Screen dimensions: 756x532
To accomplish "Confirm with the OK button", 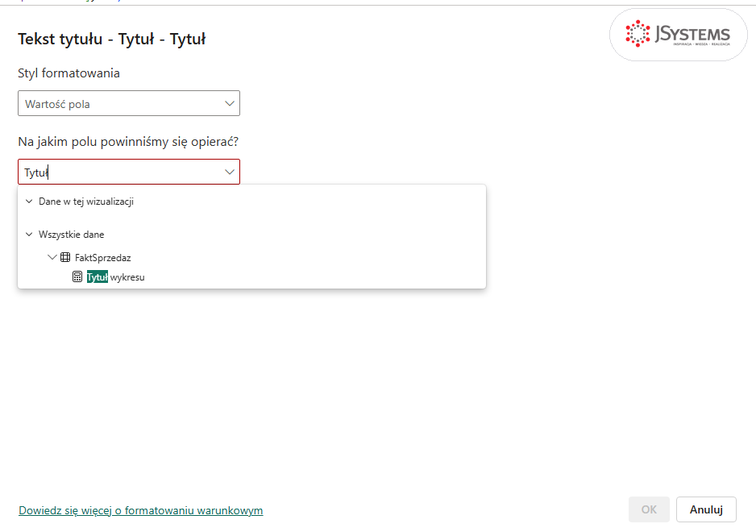I will [649, 509].
